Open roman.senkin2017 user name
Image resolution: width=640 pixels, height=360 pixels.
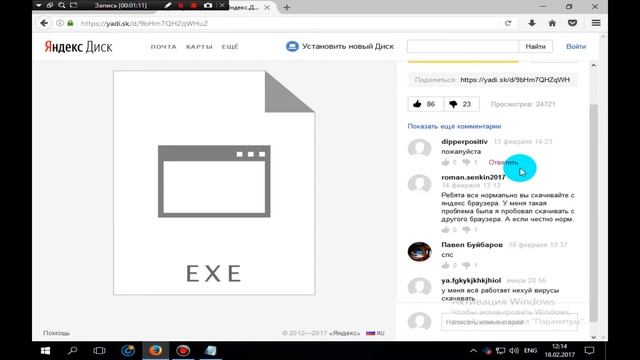[x=473, y=177]
